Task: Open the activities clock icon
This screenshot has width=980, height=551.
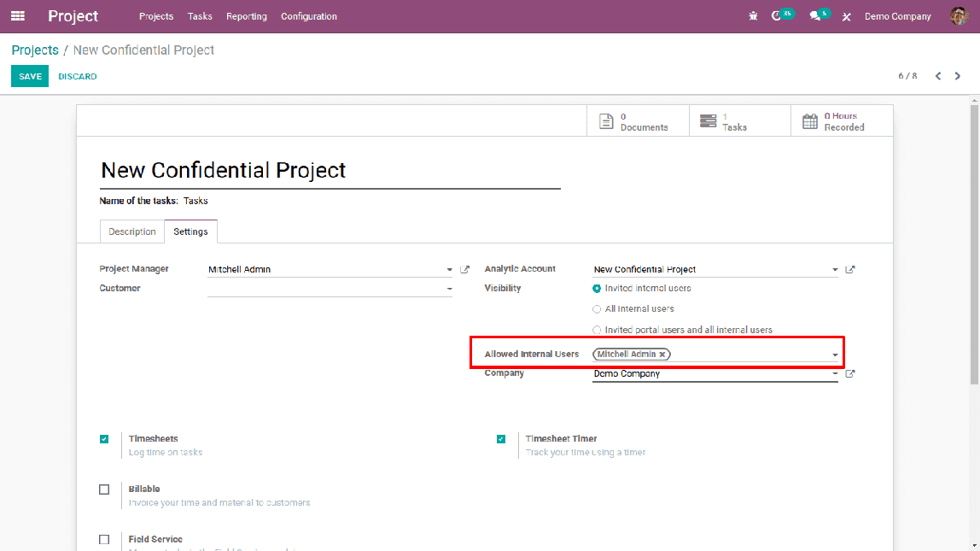Action: (x=777, y=16)
